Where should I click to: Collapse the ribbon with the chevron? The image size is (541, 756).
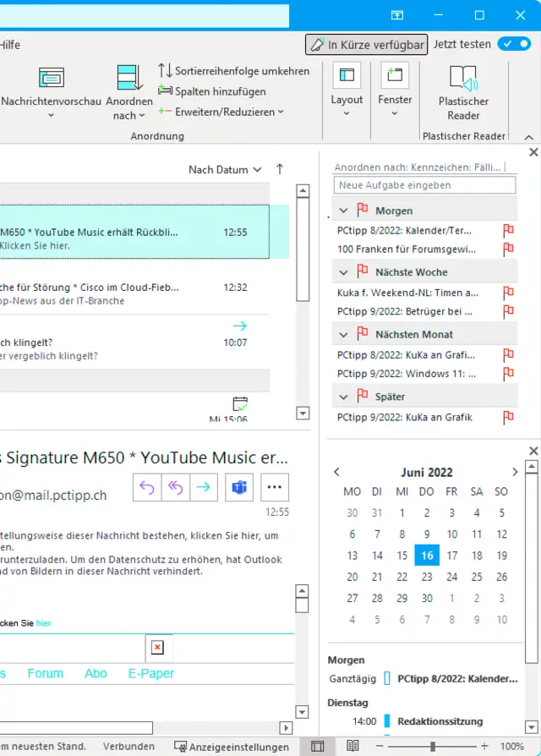point(528,137)
